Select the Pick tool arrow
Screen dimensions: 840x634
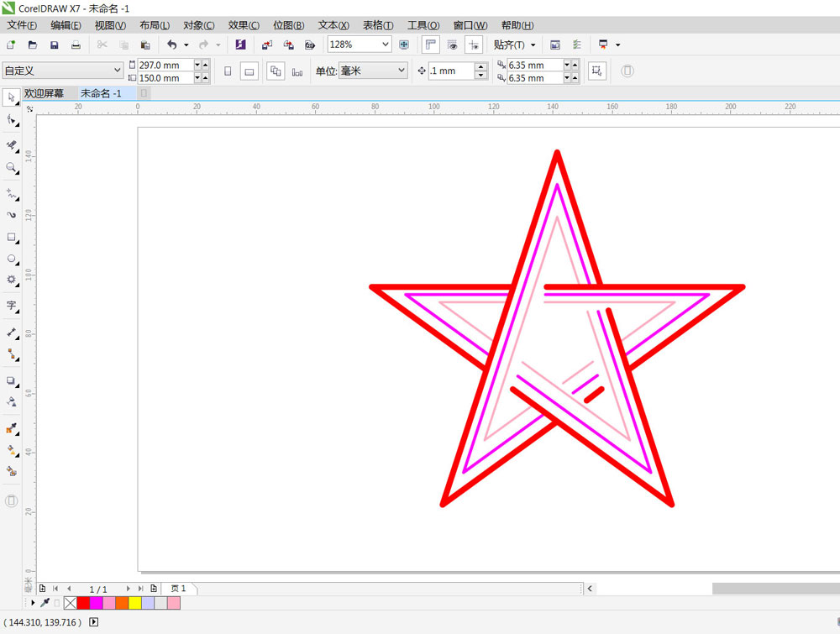tap(12, 98)
